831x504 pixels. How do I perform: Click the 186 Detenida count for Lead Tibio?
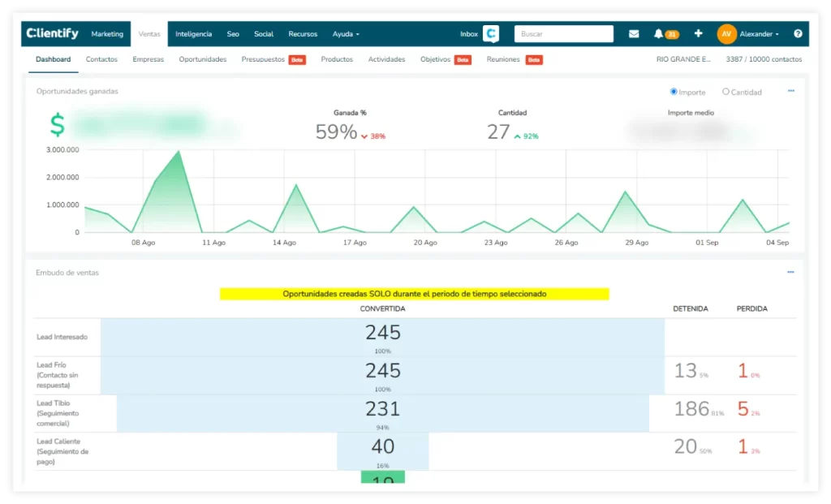[691, 409]
